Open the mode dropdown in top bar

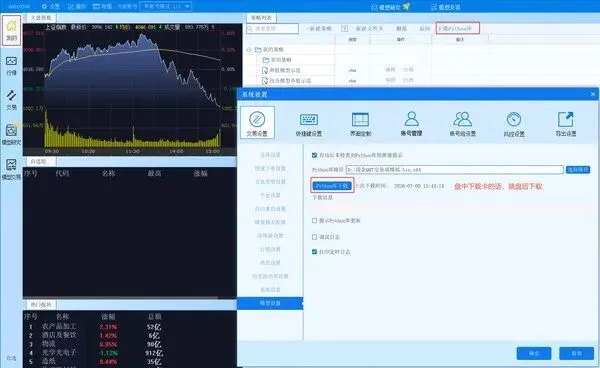pyautogui.click(x=166, y=6)
